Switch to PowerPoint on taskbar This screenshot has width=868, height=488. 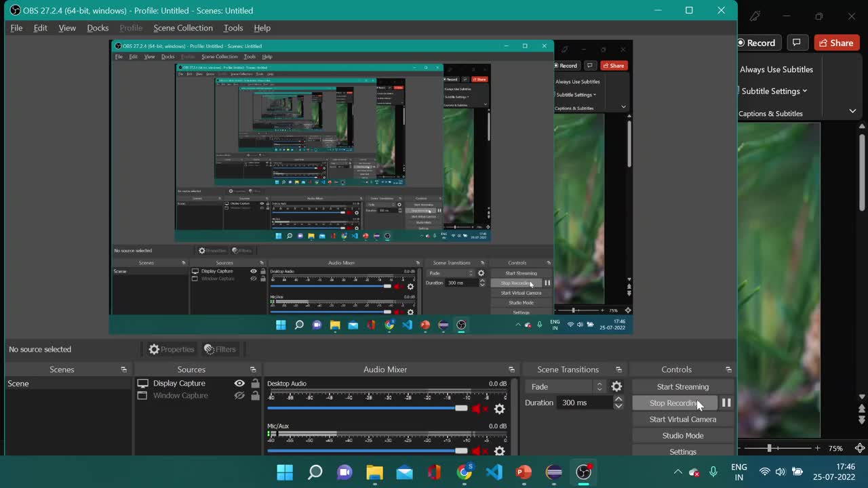pyautogui.click(x=524, y=472)
